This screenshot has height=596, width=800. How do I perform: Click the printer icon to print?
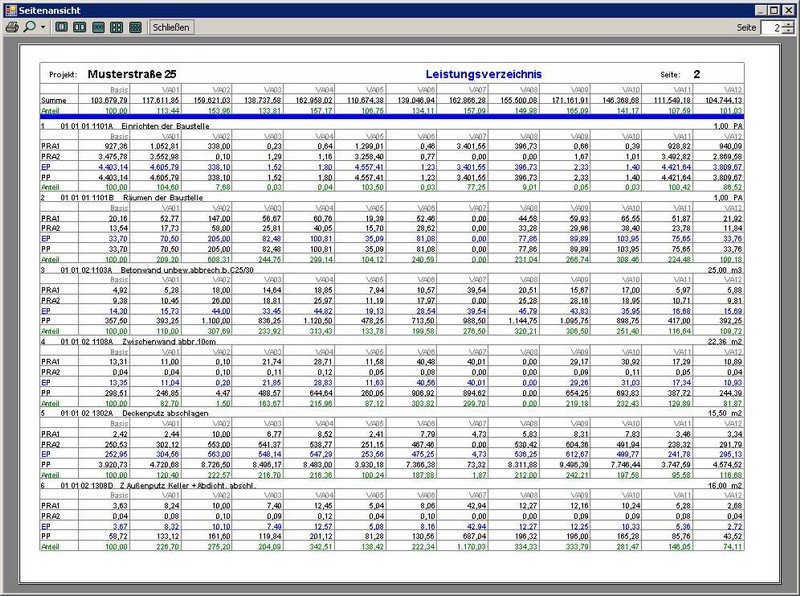pos(12,27)
